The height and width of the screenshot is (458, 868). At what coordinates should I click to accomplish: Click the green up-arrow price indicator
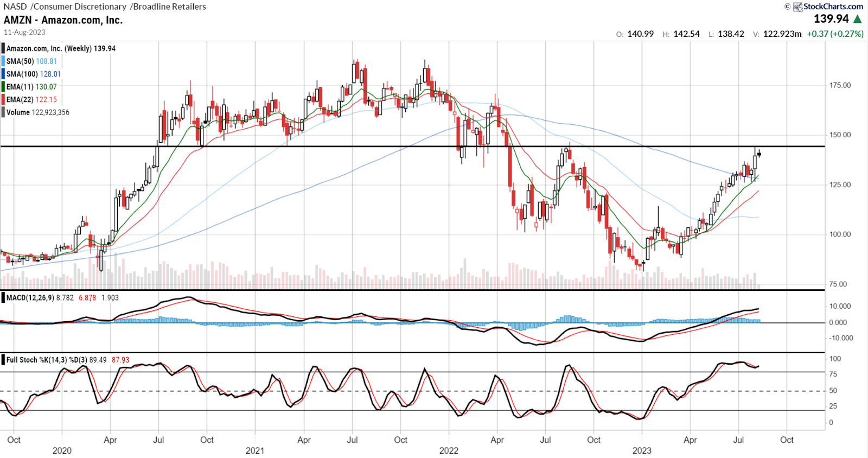pos(858,19)
